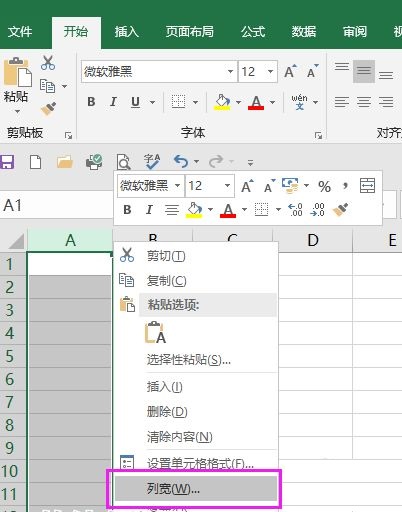402x512 pixels.
Task: Click the ribbon Copy icon
Action: pyautogui.click(x=47, y=86)
